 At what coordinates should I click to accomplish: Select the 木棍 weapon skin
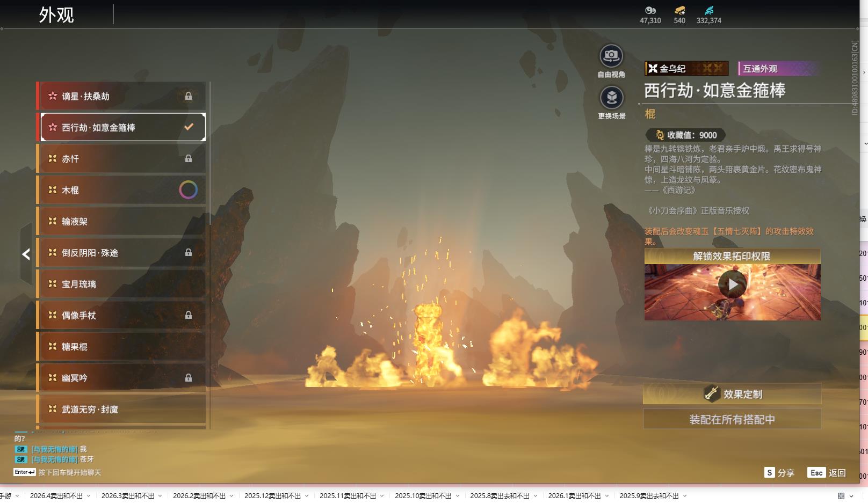coord(107,190)
